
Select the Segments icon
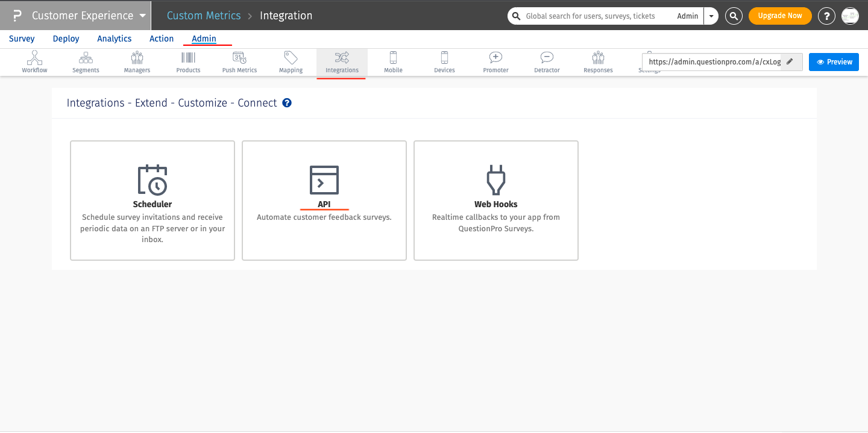(85, 62)
